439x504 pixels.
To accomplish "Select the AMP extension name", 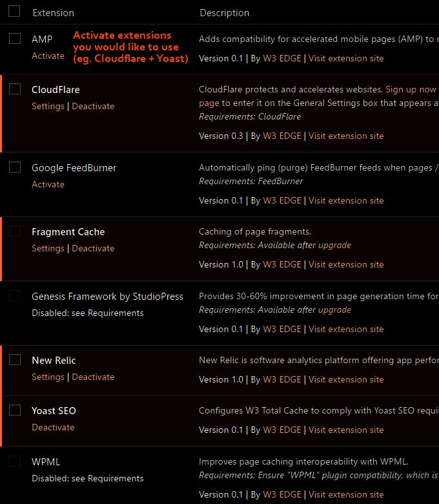I will (x=42, y=39).
